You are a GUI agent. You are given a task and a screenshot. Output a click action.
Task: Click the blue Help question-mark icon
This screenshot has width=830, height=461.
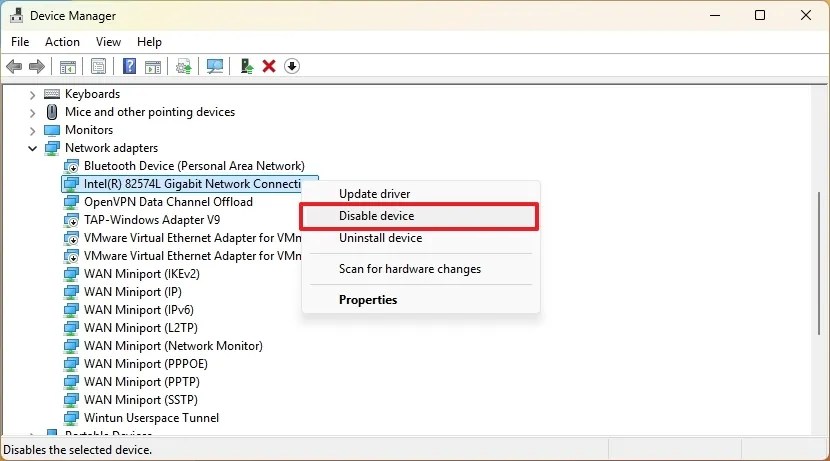129,66
